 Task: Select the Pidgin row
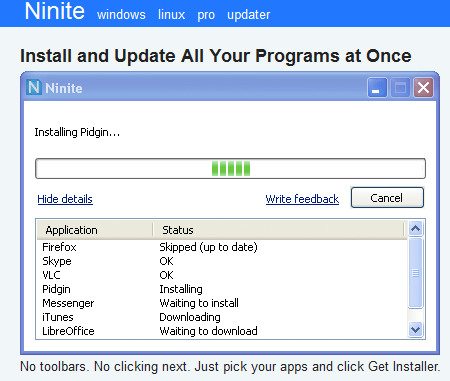click(x=222, y=289)
